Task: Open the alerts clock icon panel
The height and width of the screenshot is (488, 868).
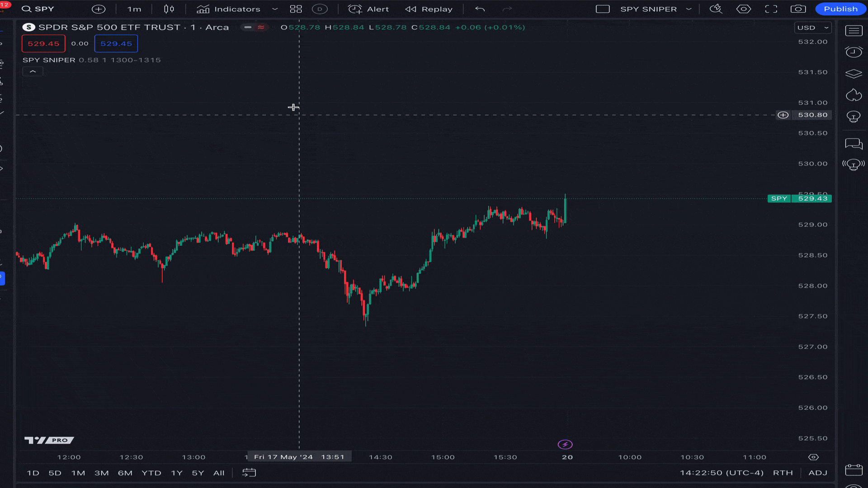Action: click(854, 52)
